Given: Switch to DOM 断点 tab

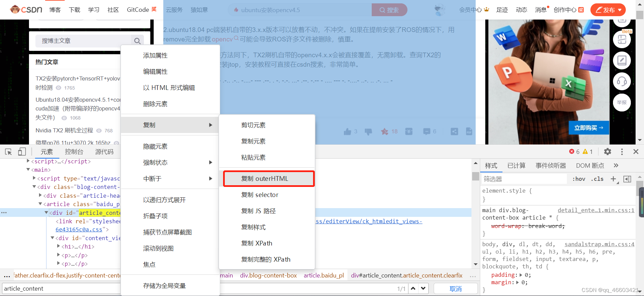Looking at the screenshot, I should pyautogui.click(x=590, y=165).
